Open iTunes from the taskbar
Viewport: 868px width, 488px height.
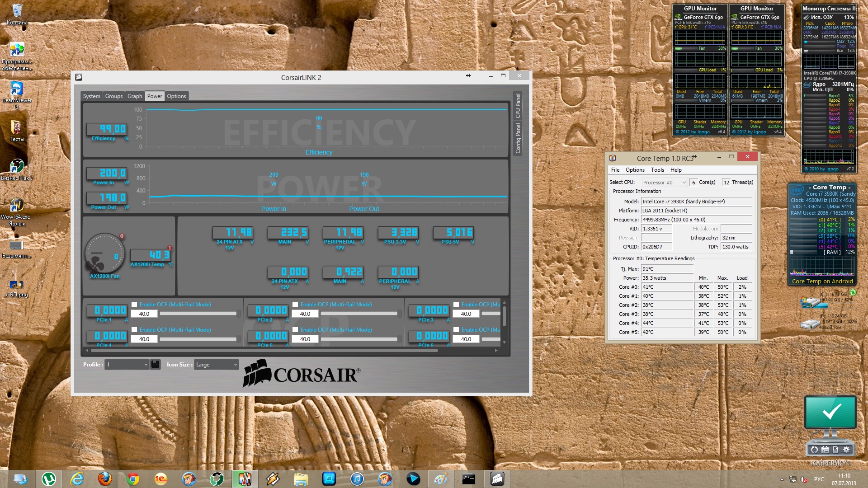coord(357,479)
